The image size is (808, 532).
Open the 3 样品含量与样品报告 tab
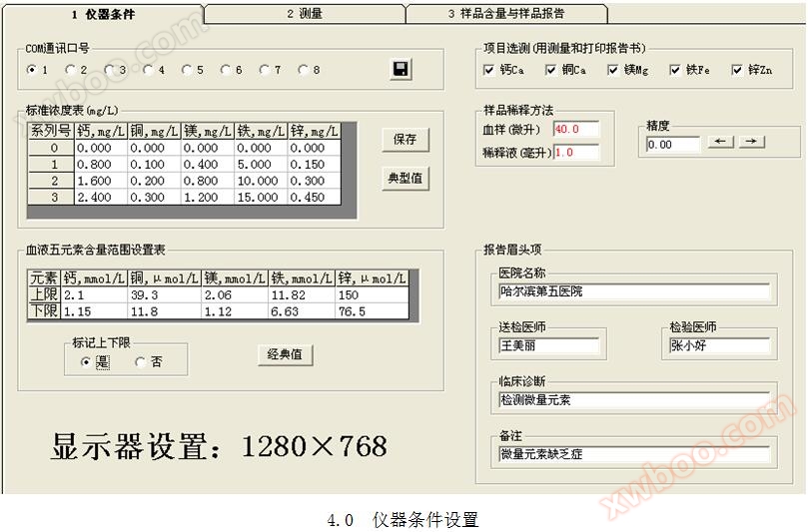(506, 14)
